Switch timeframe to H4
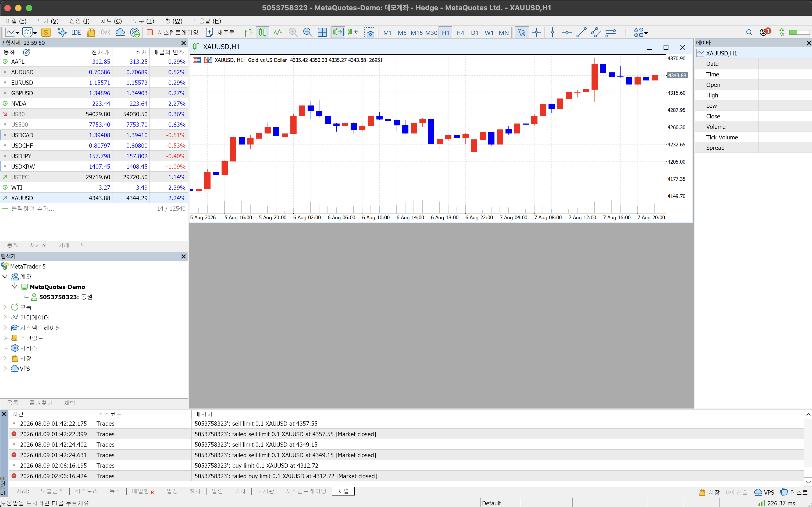The image size is (812, 507). tap(460, 33)
